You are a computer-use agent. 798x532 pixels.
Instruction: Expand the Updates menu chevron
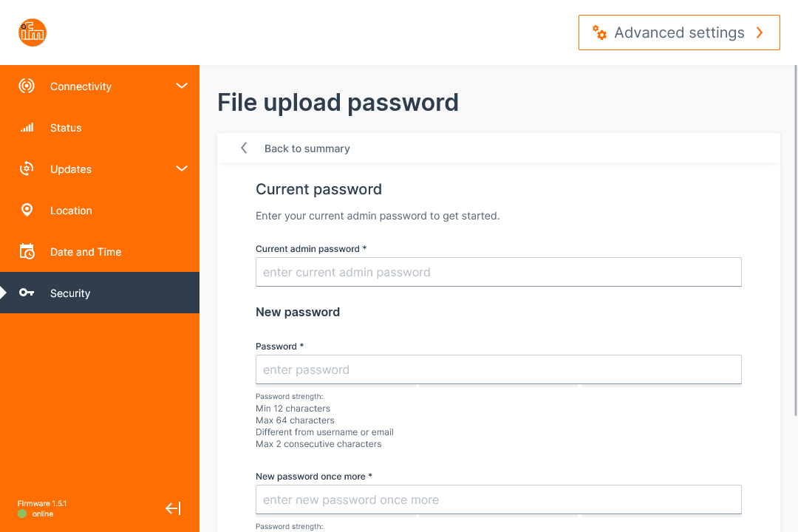[x=182, y=169]
